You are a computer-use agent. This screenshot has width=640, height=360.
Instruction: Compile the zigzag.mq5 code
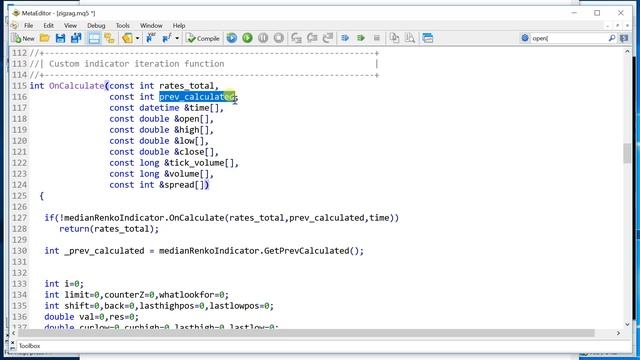pyautogui.click(x=203, y=38)
